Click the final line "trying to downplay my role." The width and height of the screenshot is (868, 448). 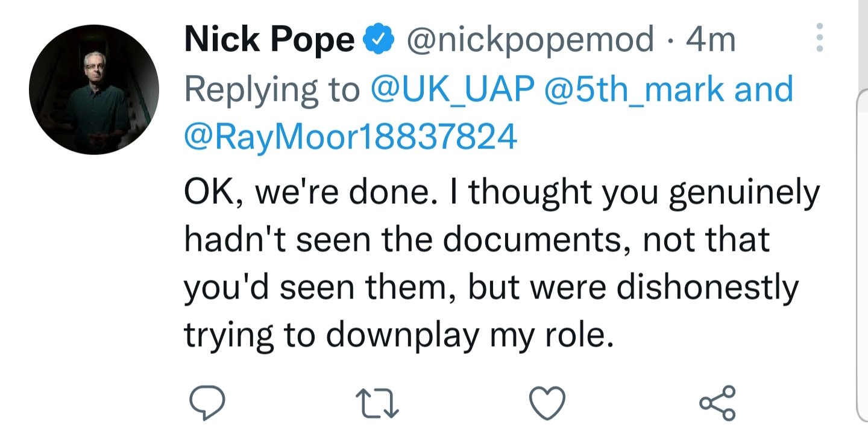click(x=398, y=335)
